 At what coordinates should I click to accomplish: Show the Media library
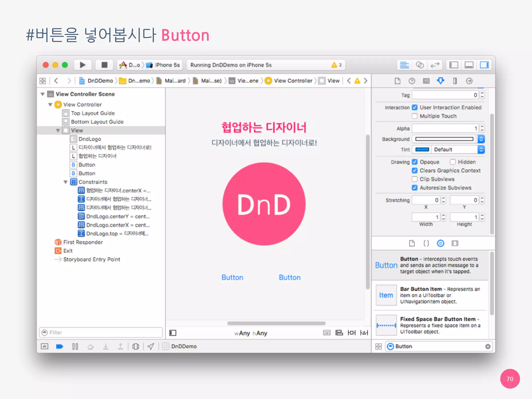tap(455, 243)
